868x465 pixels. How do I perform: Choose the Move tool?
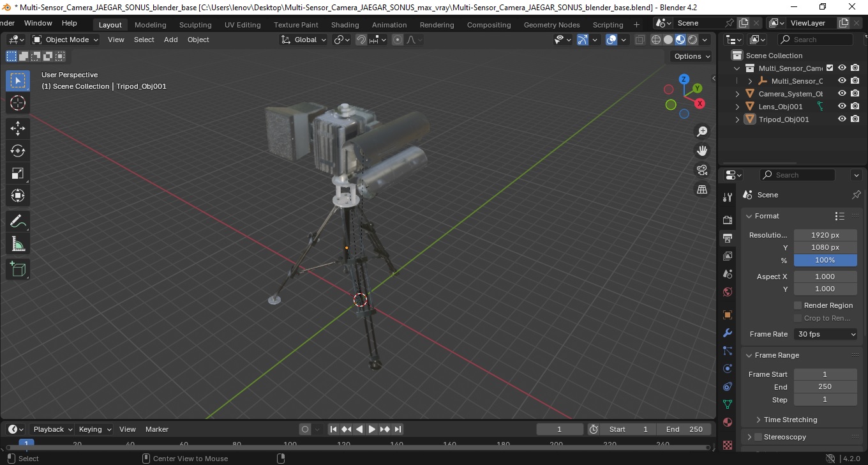[18, 128]
